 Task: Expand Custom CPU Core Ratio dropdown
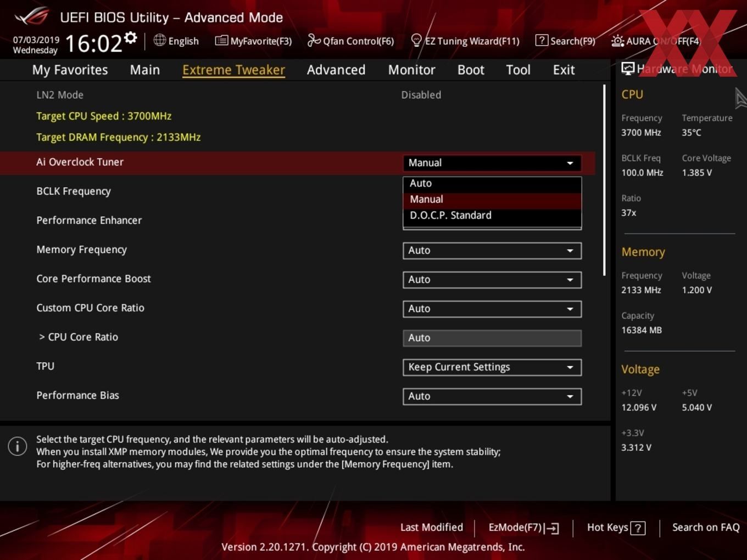coord(492,309)
